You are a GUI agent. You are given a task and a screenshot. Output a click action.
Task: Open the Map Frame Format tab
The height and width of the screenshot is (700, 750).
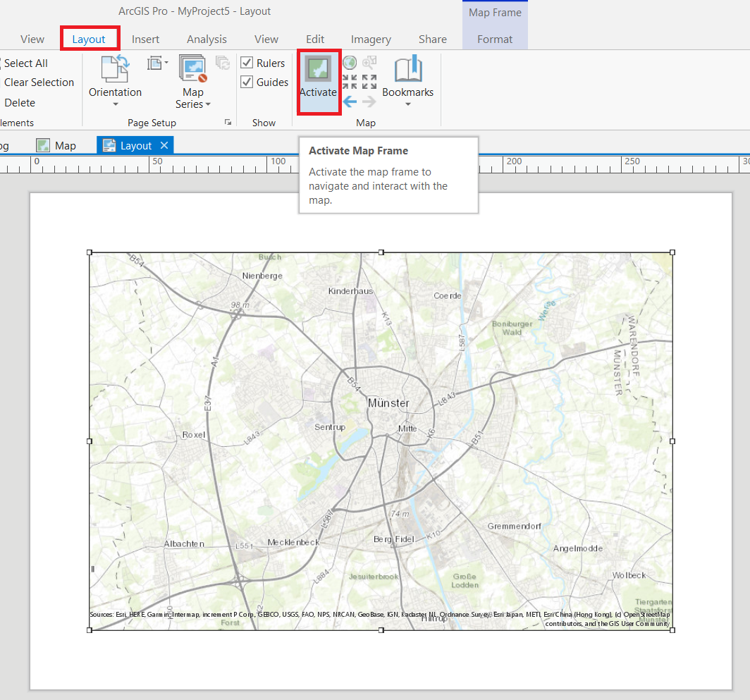tap(494, 39)
